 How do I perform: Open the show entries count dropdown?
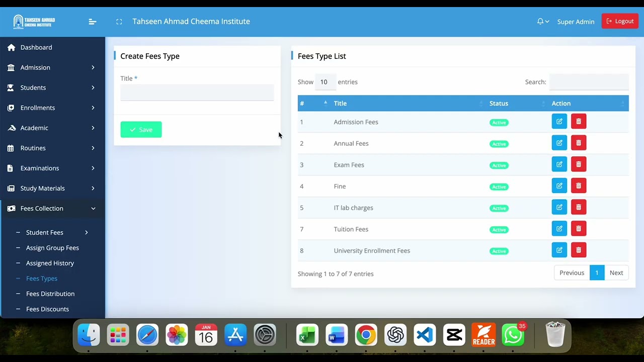[325, 82]
